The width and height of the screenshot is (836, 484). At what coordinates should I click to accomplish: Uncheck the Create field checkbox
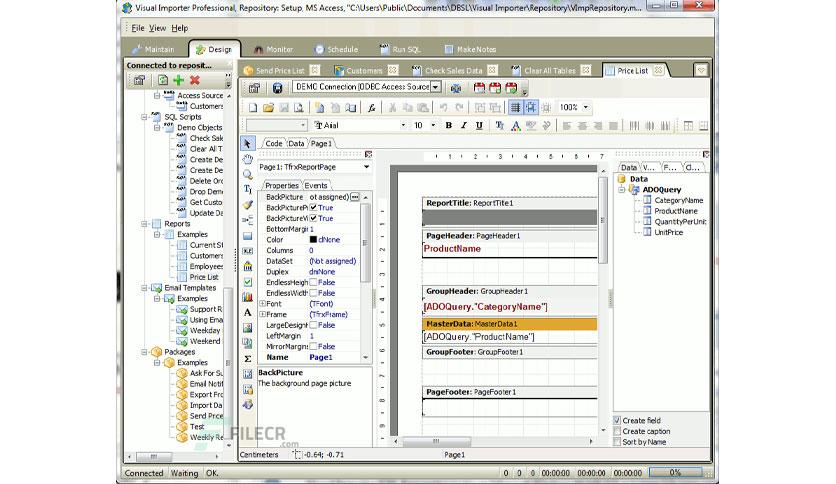tap(617, 420)
